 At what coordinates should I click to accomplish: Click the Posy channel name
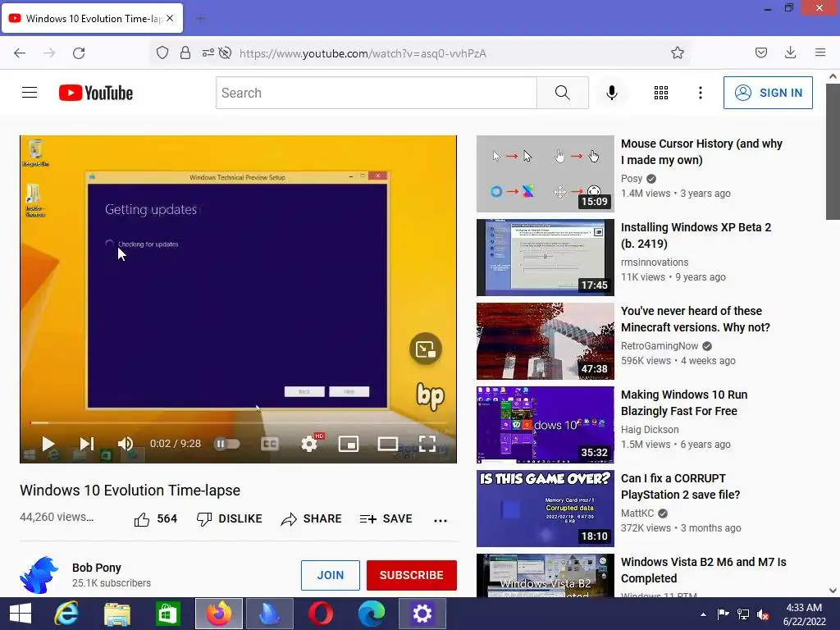[x=632, y=178]
